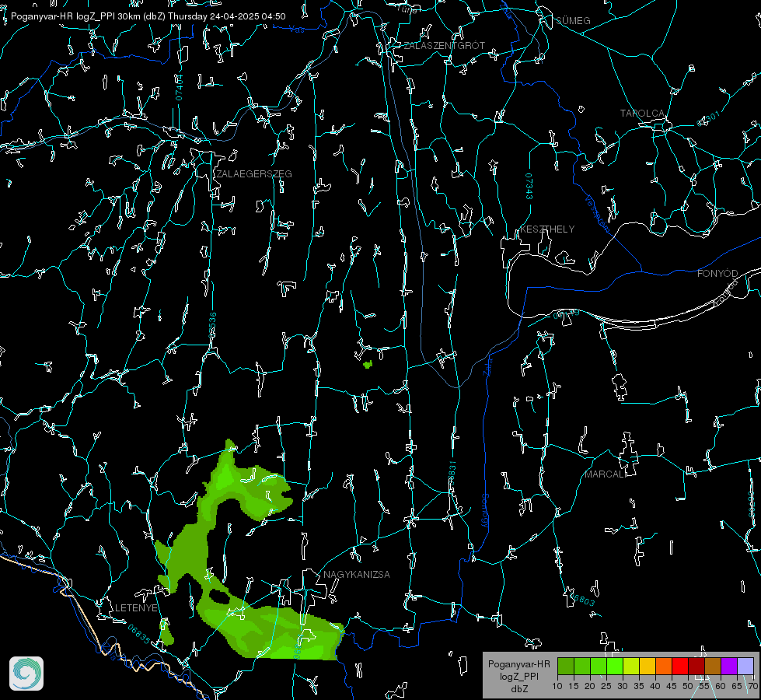Screen dimensions: 761x700
Task: Select the 65–70 dBZ lavender swatch
Action: 745,667
